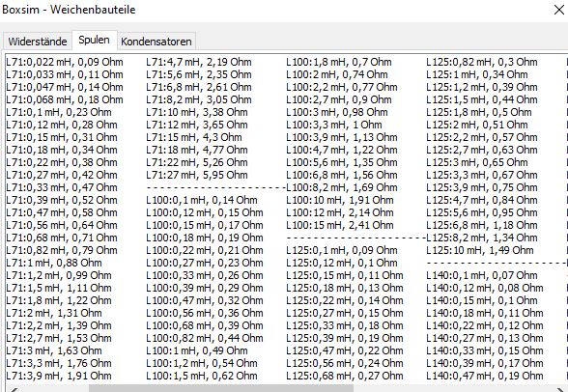Image resolution: width=568 pixels, height=392 pixels.
Task: Close the Boxsim Weichenbauteile window
Action: click(559, 10)
